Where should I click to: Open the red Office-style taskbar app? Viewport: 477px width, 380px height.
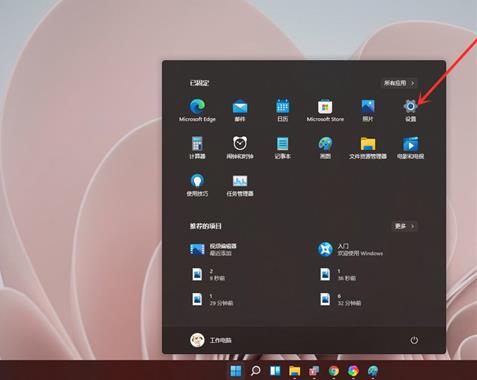314,370
